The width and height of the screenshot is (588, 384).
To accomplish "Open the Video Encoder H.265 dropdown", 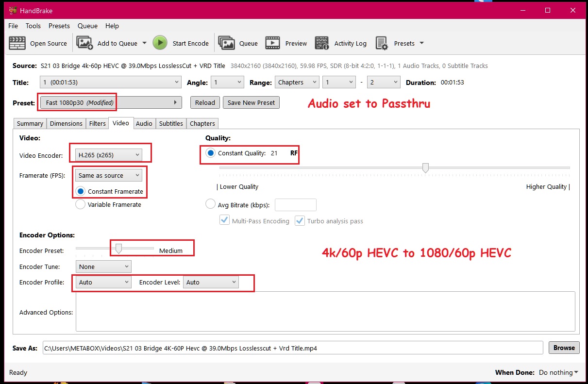I will 108,155.
